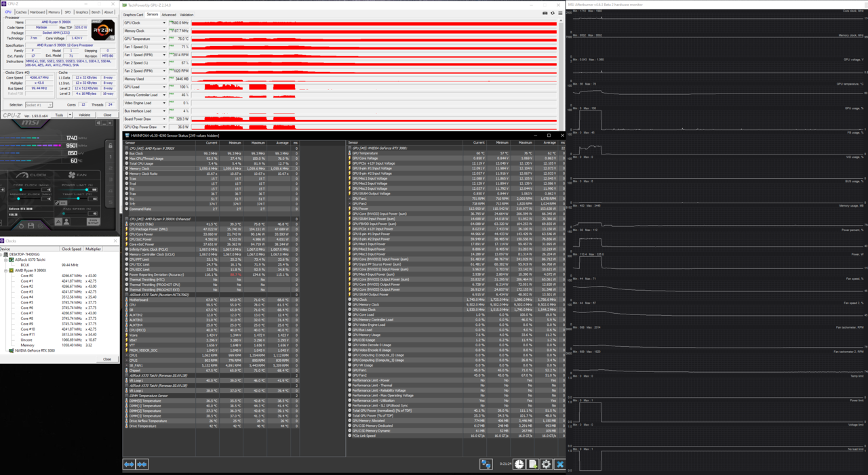
Task: Select Afterburner profile slot 3
Action: 111,180
